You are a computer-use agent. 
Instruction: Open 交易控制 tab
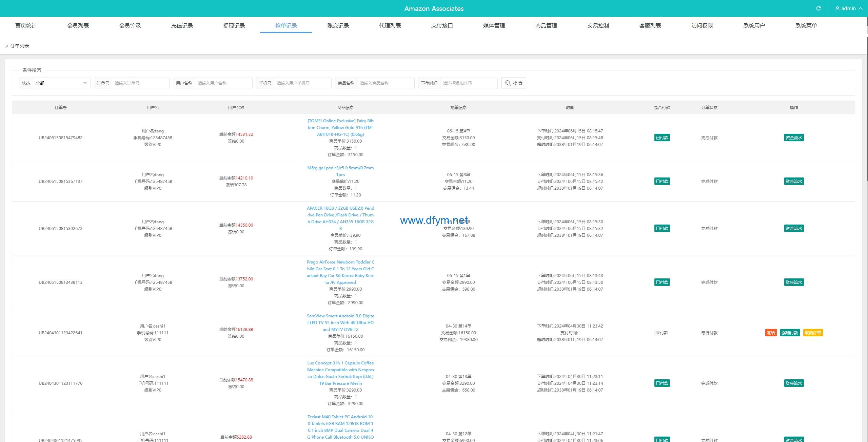coord(598,25)
